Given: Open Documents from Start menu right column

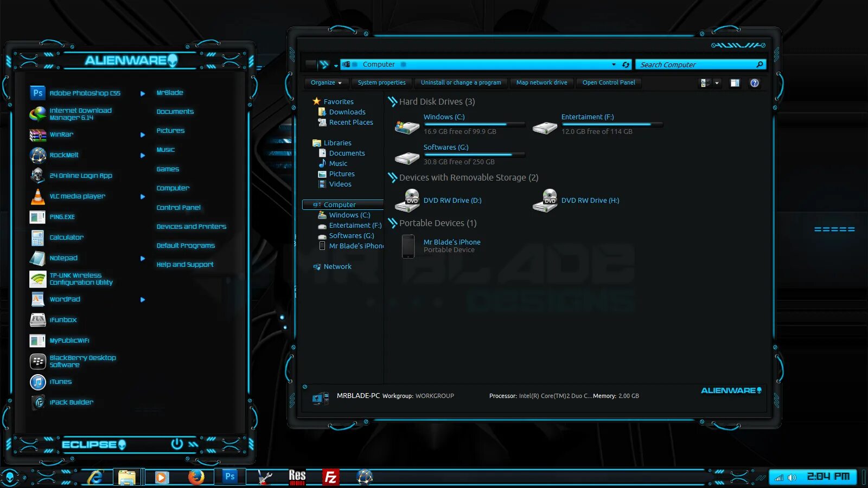Looking at the screenshot, I should pyautogui.click(x=175, y=112).
